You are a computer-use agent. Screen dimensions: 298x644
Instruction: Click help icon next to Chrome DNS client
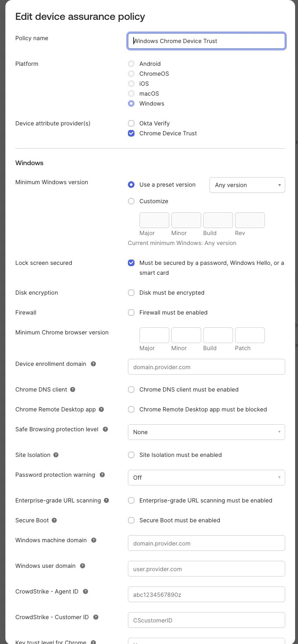tap(73, 389)
